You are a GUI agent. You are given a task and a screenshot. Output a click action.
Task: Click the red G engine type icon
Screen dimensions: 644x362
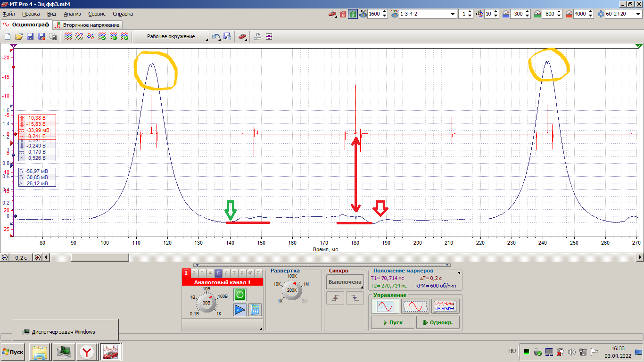(343, 14)
